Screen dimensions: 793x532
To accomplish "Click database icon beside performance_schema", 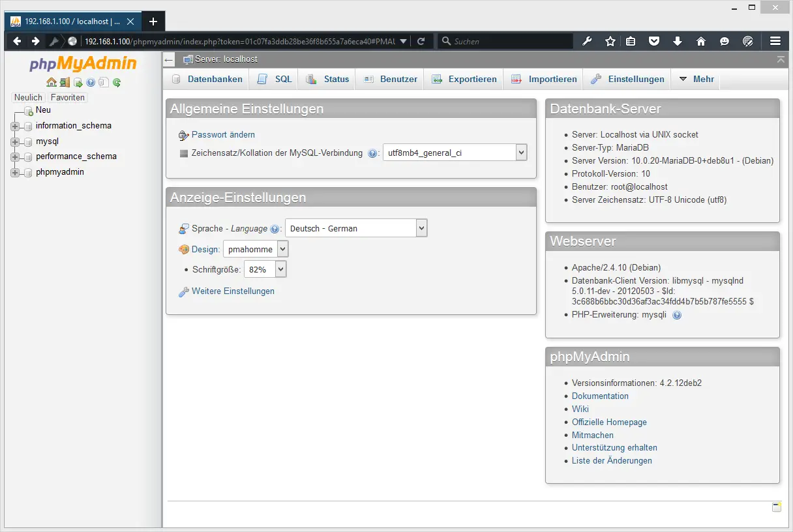I will click(x=28, y=156).
